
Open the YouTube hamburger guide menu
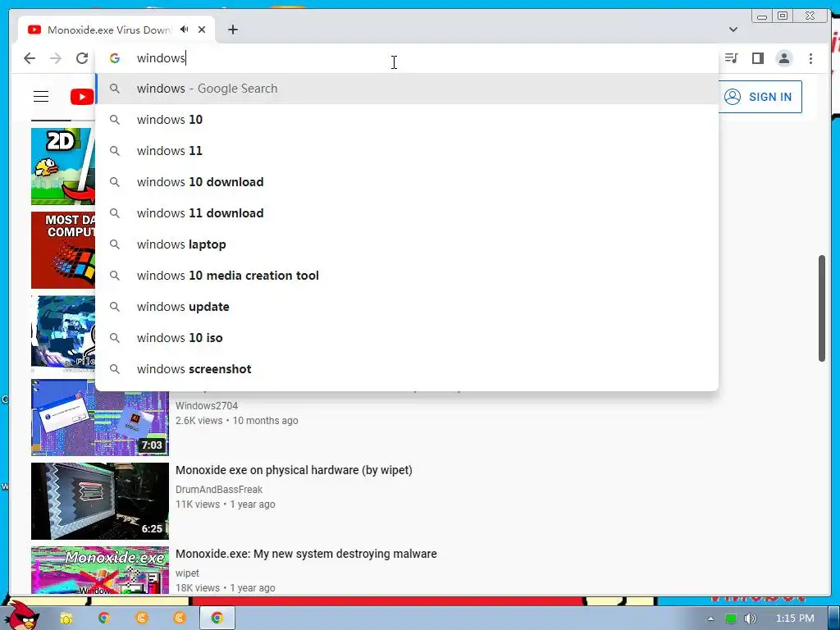pos(41,97)
